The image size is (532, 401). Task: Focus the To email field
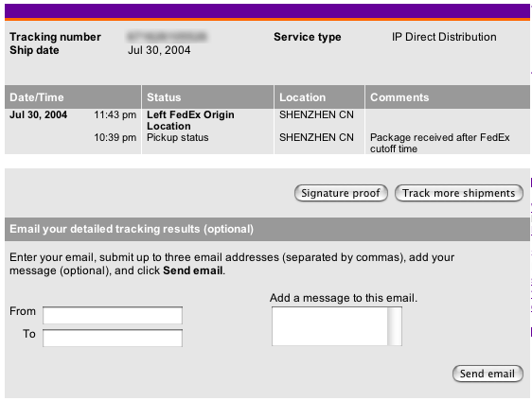[x=113, y=338]
